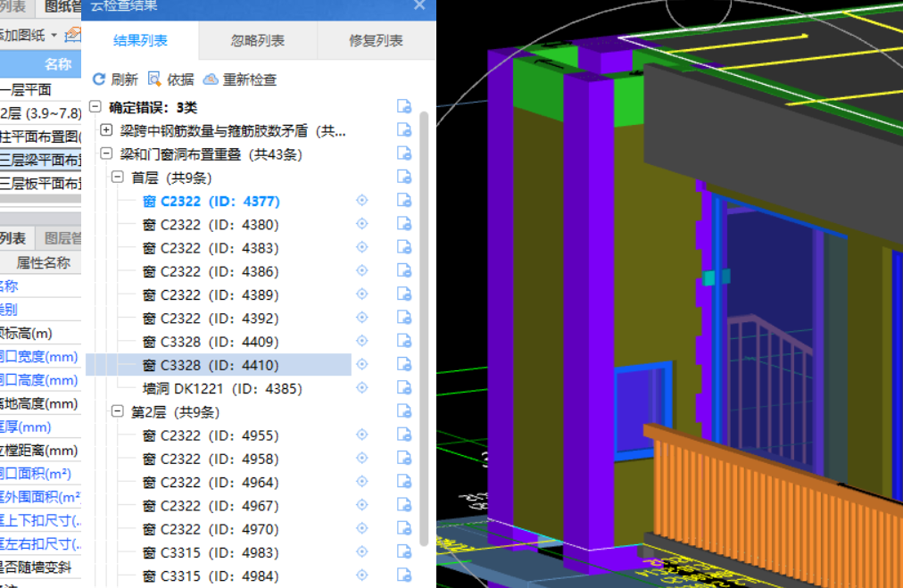Click ignore icon for C3328 ID 4410
The height and width of the screenshot is (588, 903).
click(x=404, y=365)
